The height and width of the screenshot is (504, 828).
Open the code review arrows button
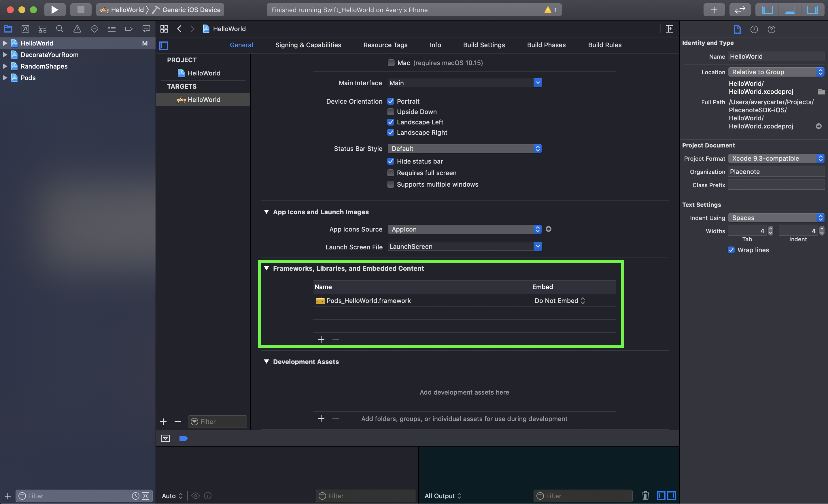point(740,10)
